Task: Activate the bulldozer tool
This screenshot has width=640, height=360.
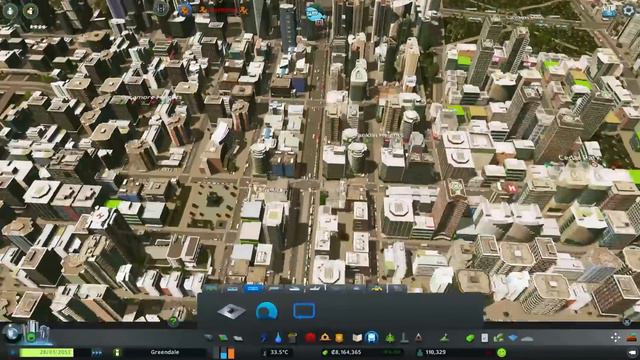Action: [x=632, y=338]
